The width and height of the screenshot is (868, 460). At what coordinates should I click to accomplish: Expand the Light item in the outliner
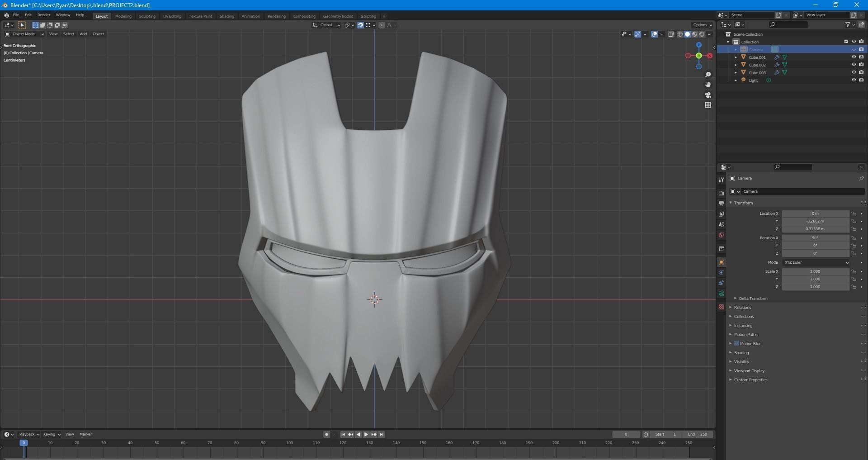[x=736, y=81]
